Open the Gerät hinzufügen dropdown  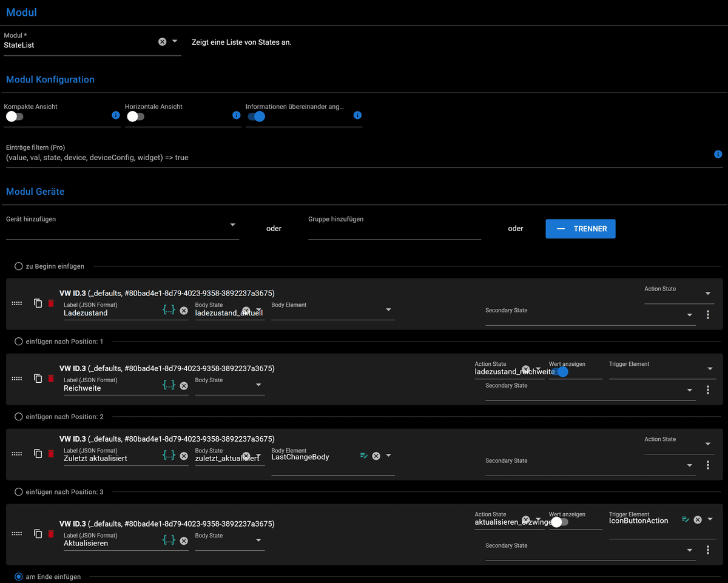(x=232, y=225)
